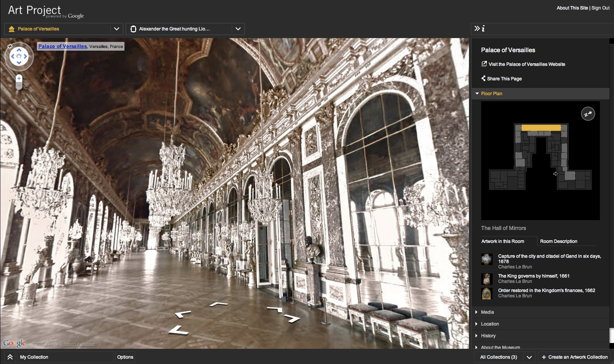This screenshot has height=364, width=614.
Task: Click Report a problem link
Action: point(80,344)
